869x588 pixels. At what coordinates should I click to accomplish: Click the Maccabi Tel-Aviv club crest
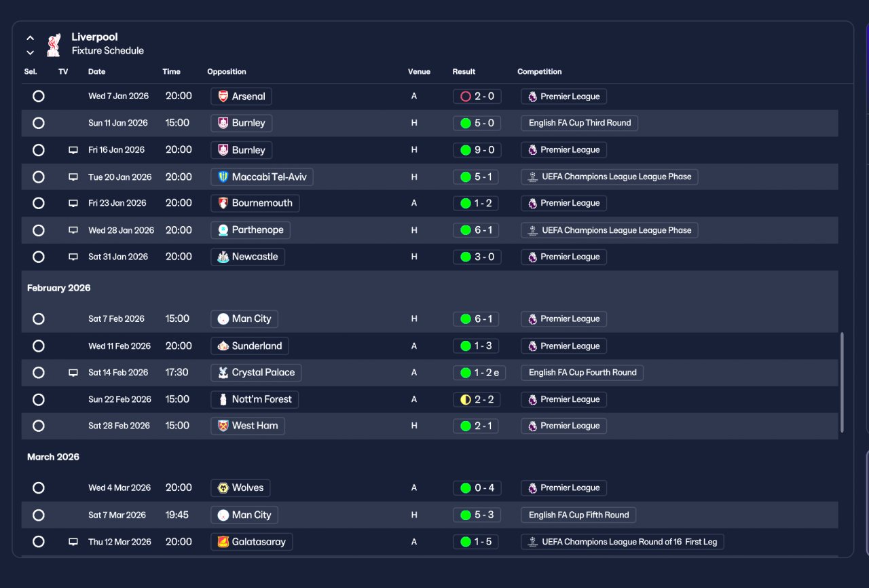click(x=223, y=177)
